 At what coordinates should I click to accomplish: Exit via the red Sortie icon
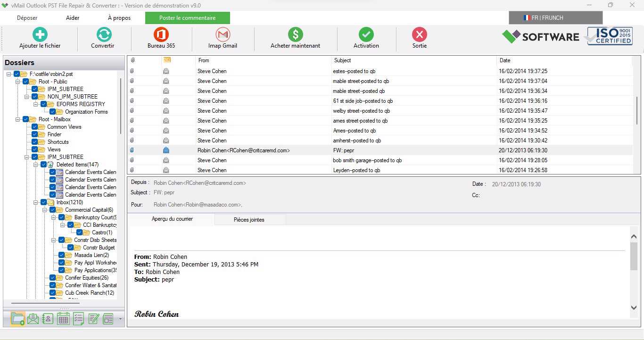pyautogui.click(x=420, y=34)
